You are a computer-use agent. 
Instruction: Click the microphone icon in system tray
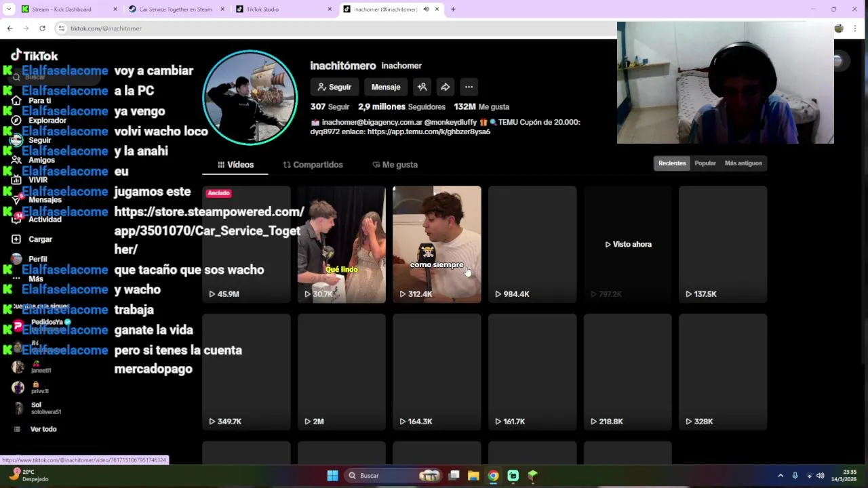[x=795, y=476]
